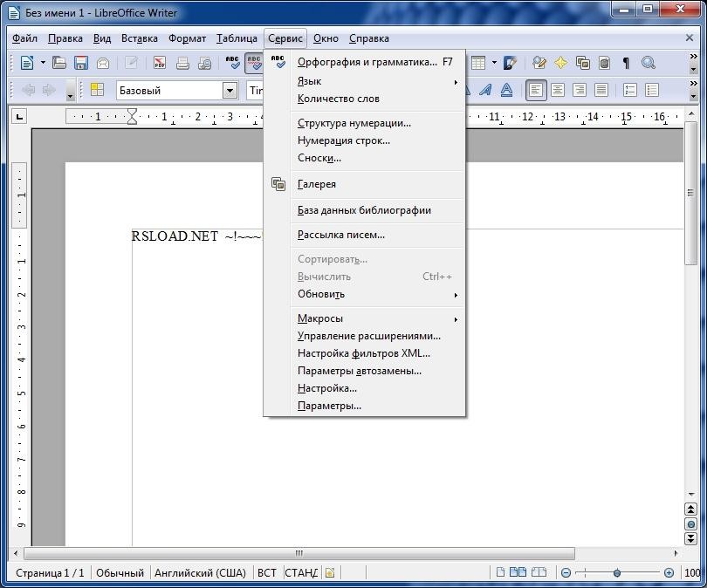Viewport: 707px width, 588px height.
Task: Open the Gallery from the standard toolbar
Action: (x=583, y=63)
